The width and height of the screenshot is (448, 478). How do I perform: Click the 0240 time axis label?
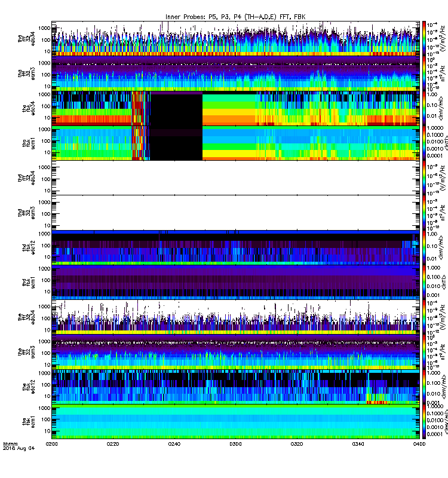tap(174, 444)
